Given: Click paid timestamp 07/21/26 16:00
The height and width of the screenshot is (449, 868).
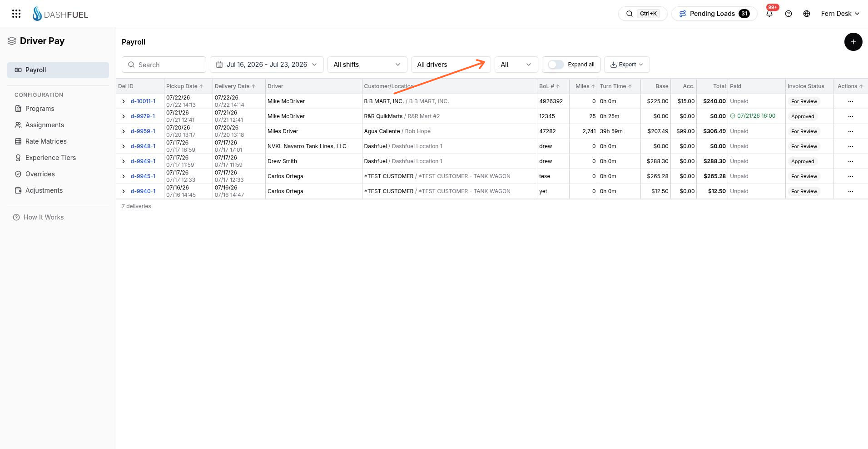Looking at the screenshot, I should 753,116.
